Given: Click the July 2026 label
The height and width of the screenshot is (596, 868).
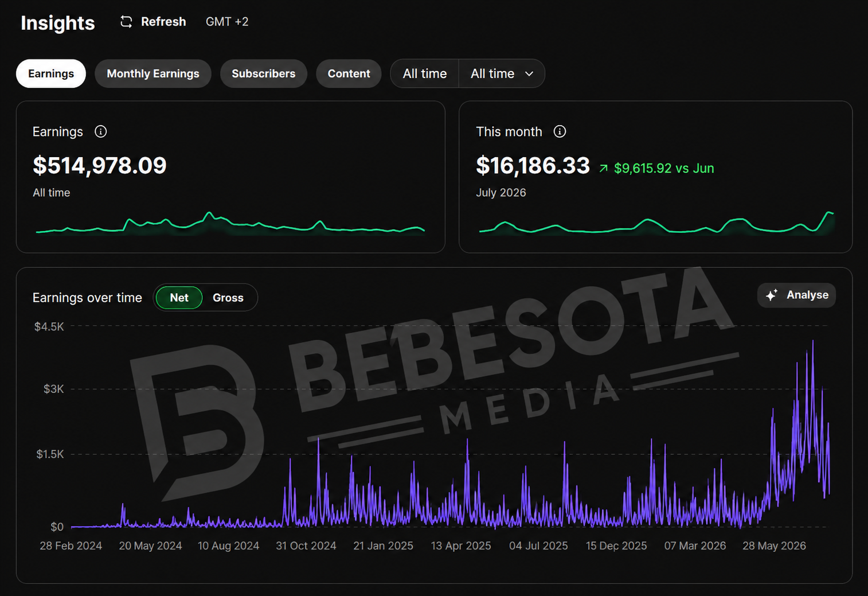Looking at the screenshot, I should [501, 193].
